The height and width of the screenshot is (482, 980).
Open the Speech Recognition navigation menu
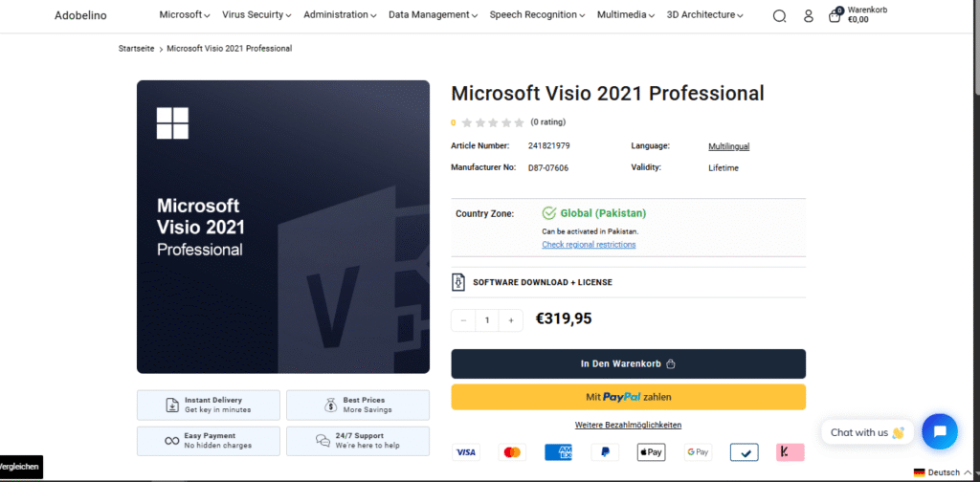(538, 15)
